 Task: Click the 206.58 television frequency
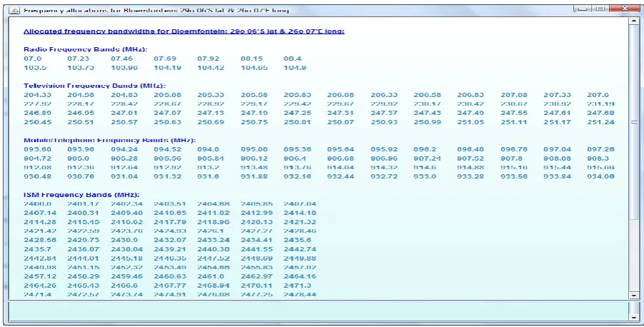(427, 95)
